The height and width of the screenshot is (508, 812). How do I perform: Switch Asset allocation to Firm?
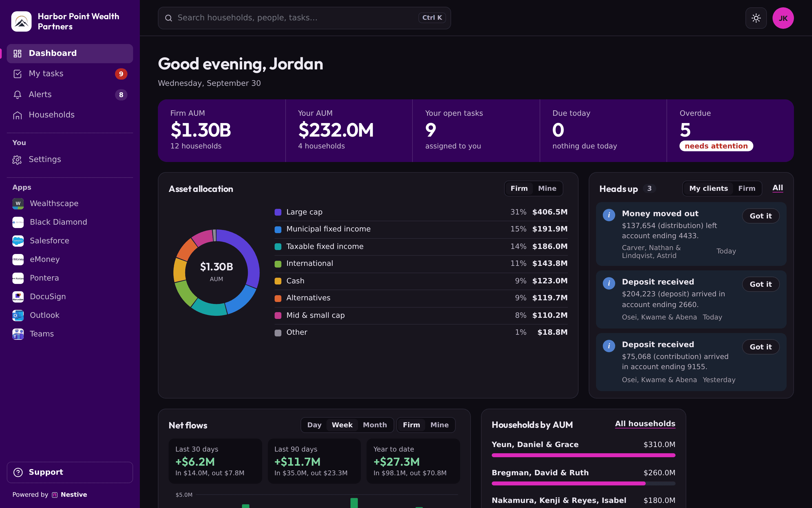[x=519, y=189]
